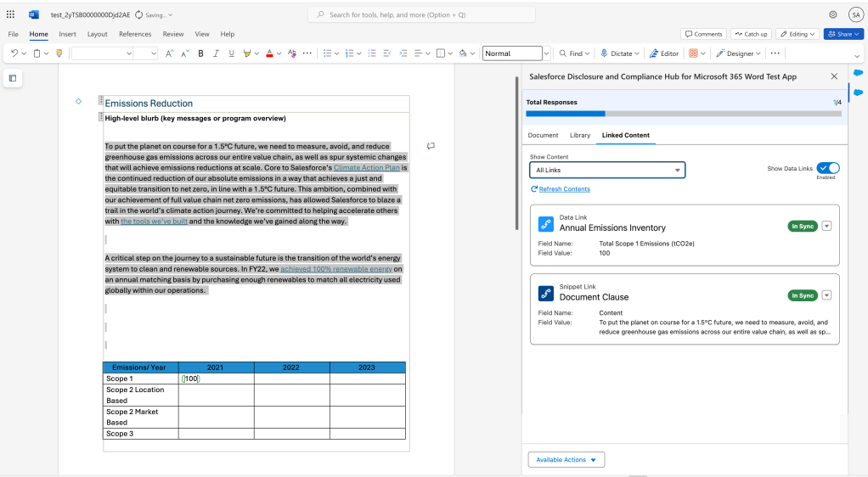Turn off Show Data Links switch

click(x=828, y=168)
